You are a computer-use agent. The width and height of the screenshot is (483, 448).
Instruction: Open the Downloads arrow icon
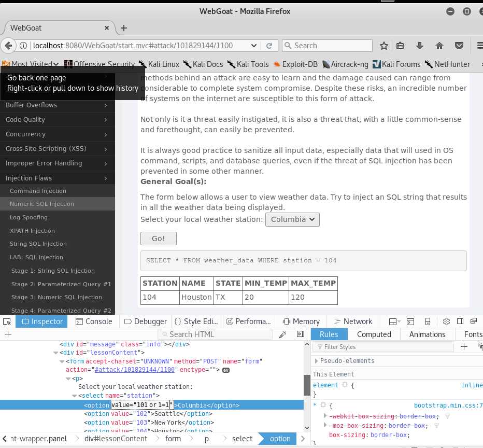point(420,46)
